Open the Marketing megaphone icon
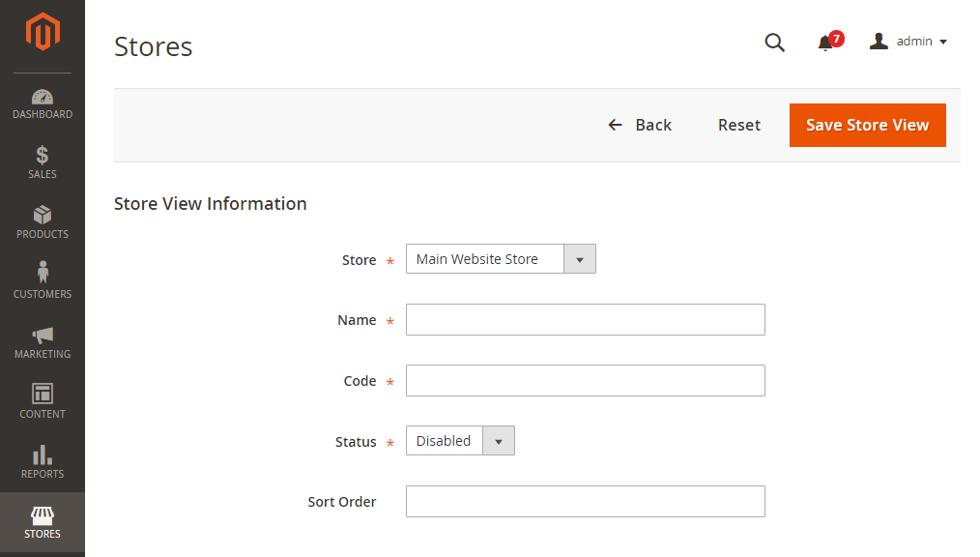The height and width of the screenshot is (557, 980). [43, 335]
